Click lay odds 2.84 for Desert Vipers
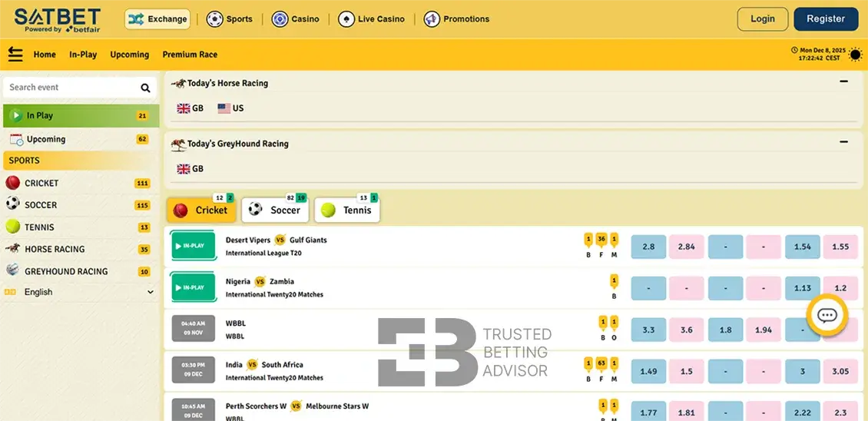The width and height of the screenshot is (868, 421). (687, 247)
